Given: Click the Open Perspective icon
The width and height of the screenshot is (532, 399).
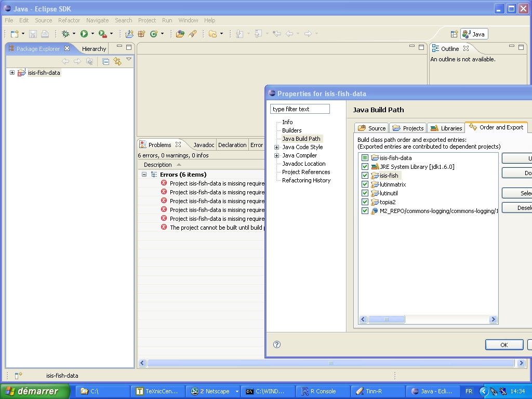Looking at the screenshot, I should click(x=454, y=34).
